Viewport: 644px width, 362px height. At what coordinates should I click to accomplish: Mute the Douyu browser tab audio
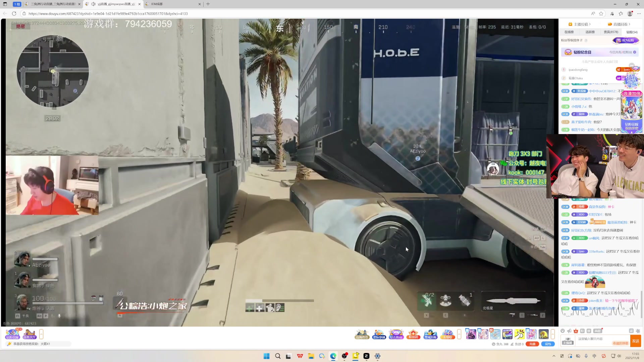[x=93, y=4]
